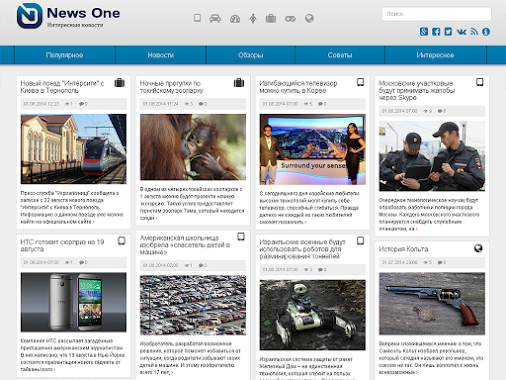This screenshot has height=380, width=506.
Task: Click the Tokyo zoo article summary text
Action: tap(192, 203)
